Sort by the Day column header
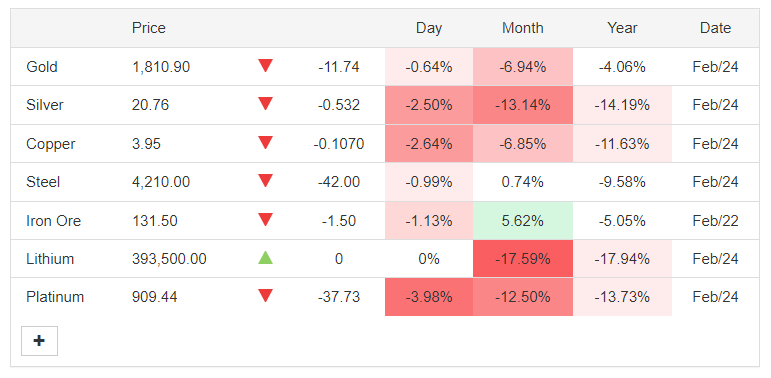Viewport: 771px width, 378px height. tap(429, 28)
